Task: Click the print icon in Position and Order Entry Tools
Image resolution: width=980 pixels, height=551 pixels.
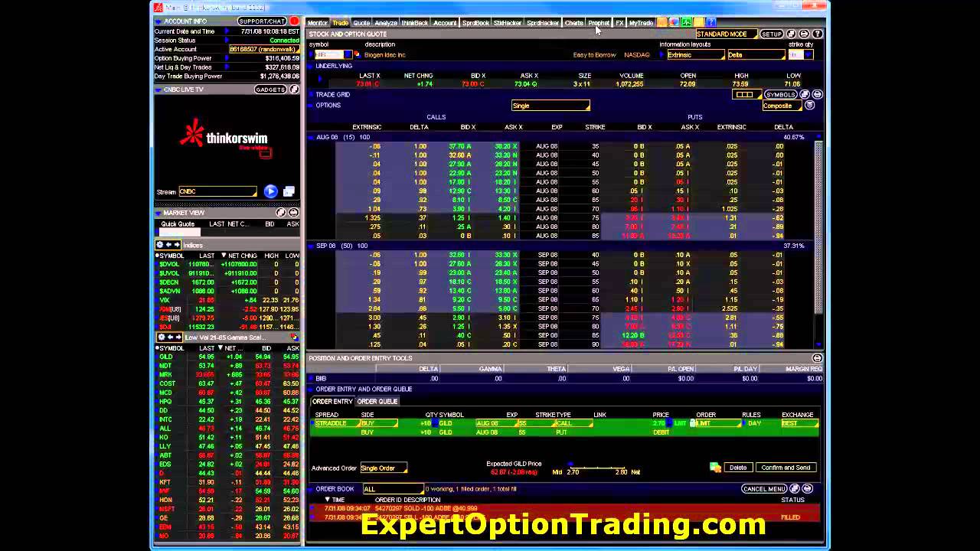Action: click(x=818, y=358)
